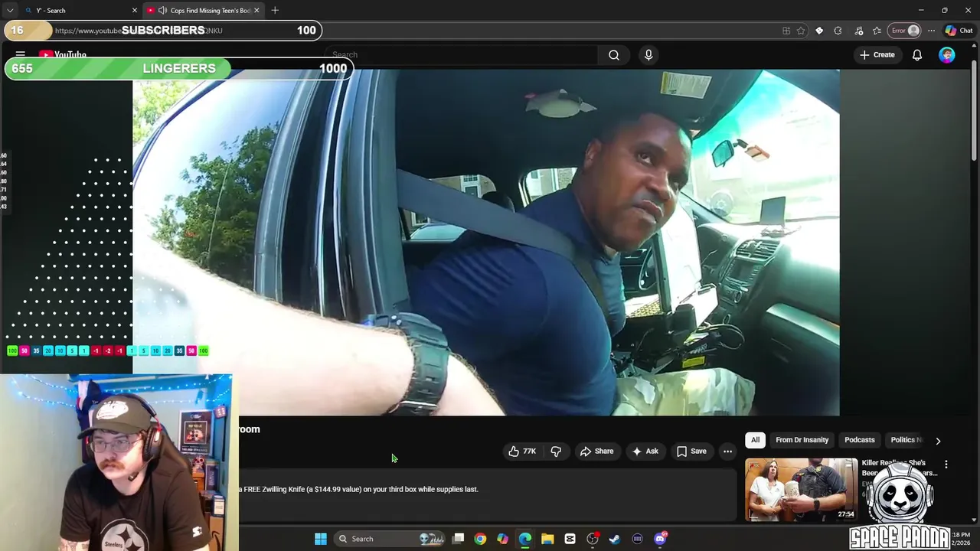Show more filter chips with right arrow
The image size is (980, 551).
(x=938, y=441)
